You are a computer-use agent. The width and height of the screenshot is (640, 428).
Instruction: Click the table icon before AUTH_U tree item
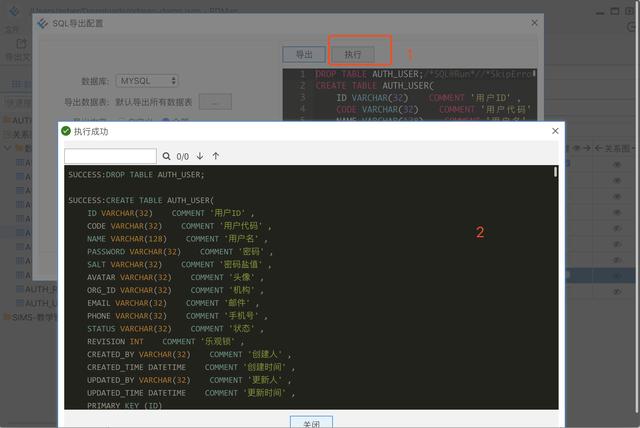point(20,303)
